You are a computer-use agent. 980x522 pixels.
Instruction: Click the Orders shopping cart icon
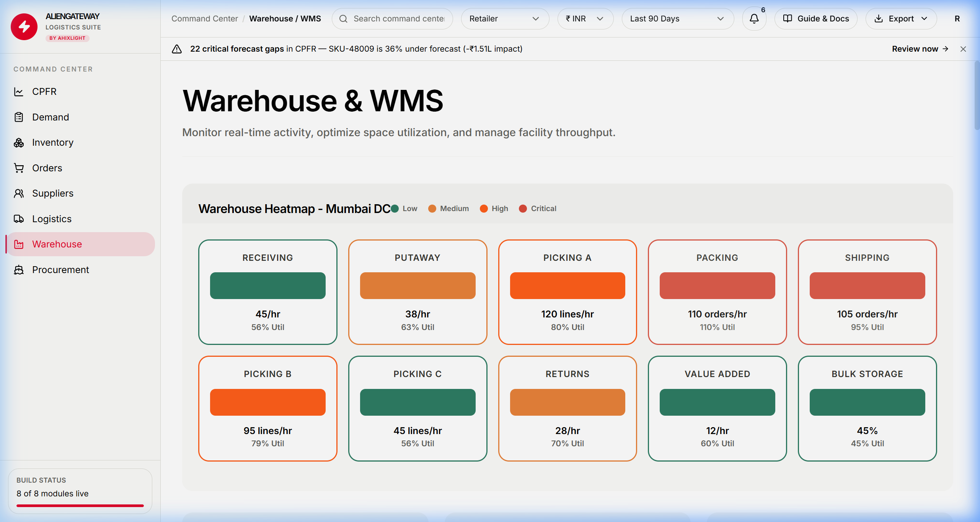19,168
